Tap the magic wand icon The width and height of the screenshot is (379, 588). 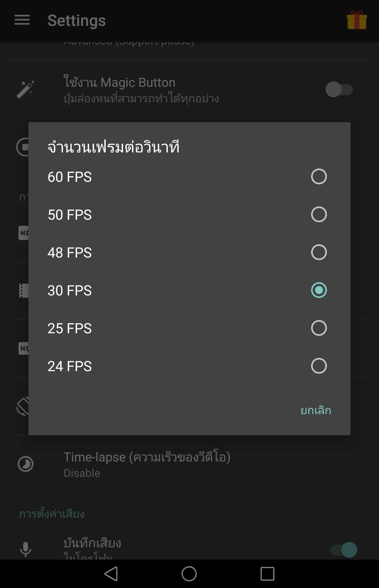click(25, 89)
